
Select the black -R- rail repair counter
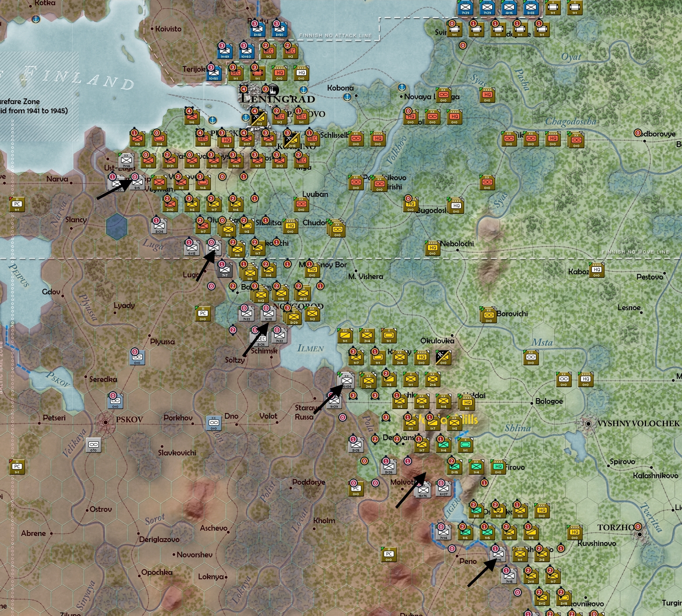443,357
